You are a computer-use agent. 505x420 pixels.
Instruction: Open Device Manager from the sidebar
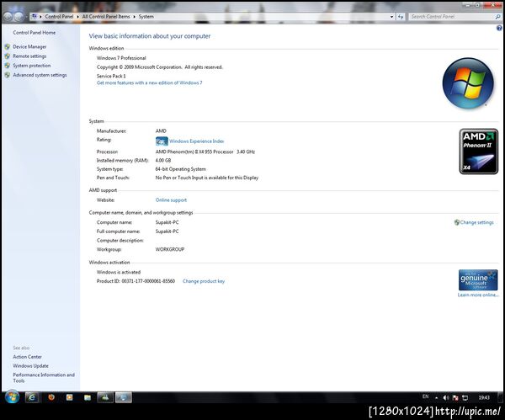(x=29, y=46)
